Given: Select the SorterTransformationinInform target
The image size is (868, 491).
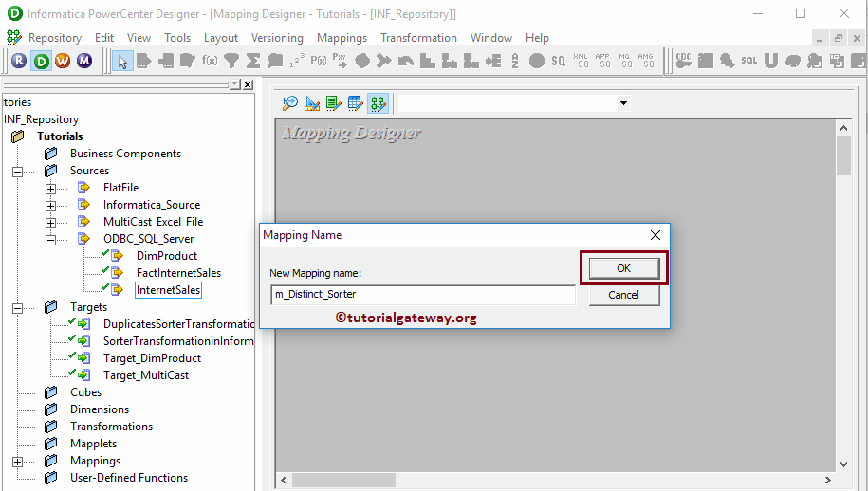Looking at the screenshot, I should 178,341.
